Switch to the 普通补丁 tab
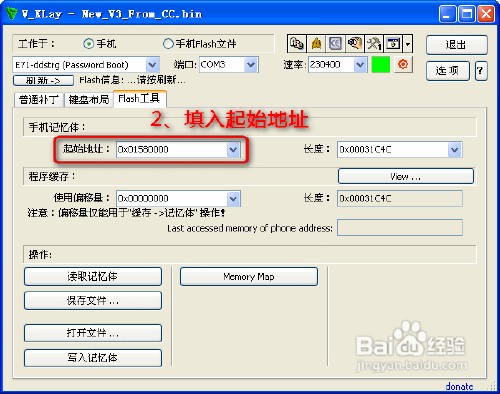This screenshot has width=500, height=394. (39, 99)
